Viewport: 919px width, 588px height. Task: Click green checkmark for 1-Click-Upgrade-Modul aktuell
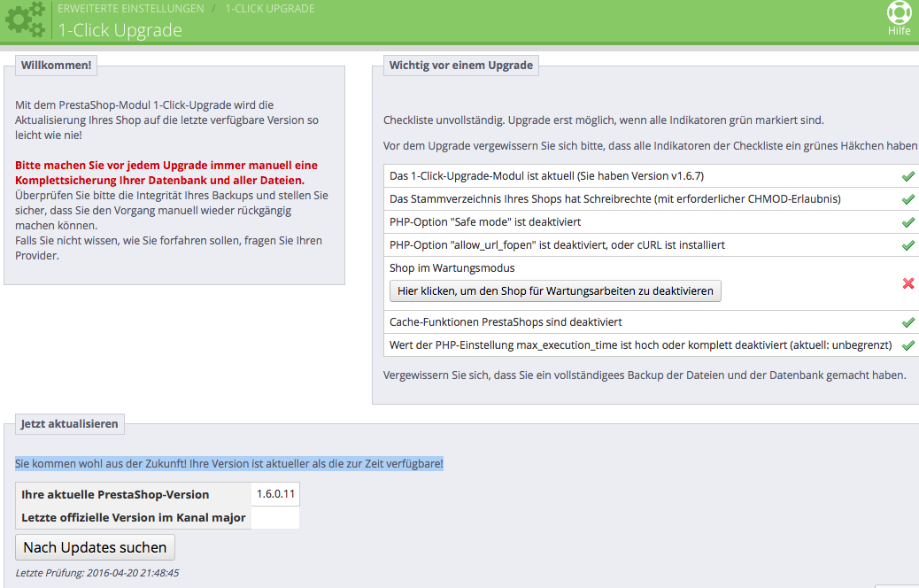(907, 176)
